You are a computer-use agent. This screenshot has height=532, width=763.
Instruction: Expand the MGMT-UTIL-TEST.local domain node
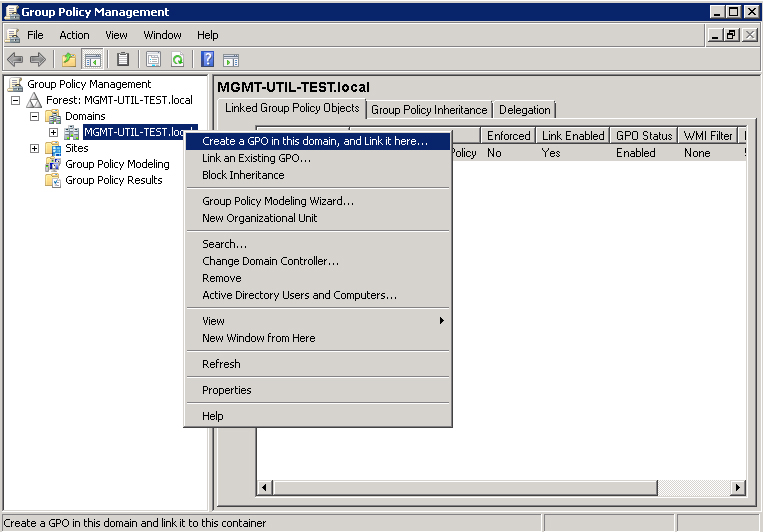coord(54,132)
